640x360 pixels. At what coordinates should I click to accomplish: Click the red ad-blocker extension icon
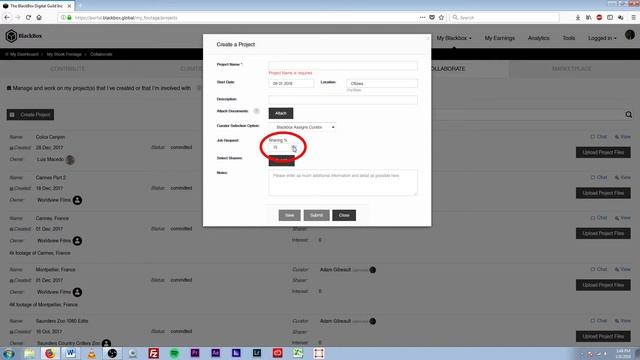point(599,18)
